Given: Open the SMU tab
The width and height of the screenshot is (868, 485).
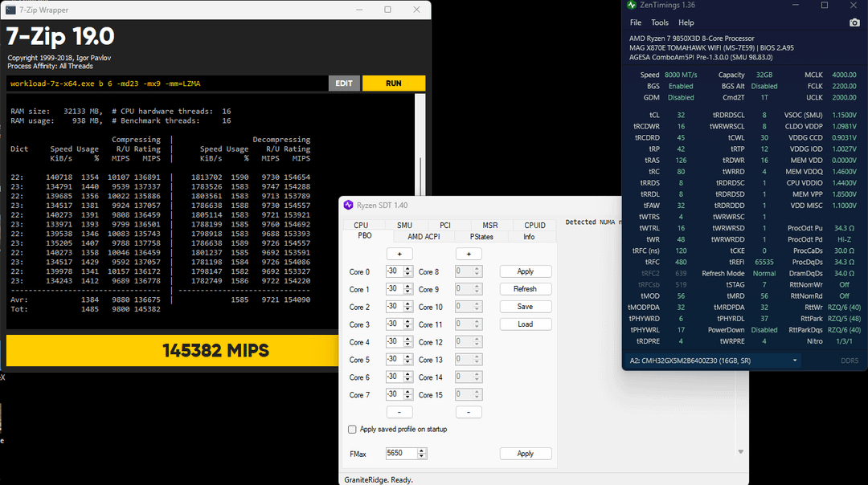Looking at the screenshot, I should coord(404,226).
